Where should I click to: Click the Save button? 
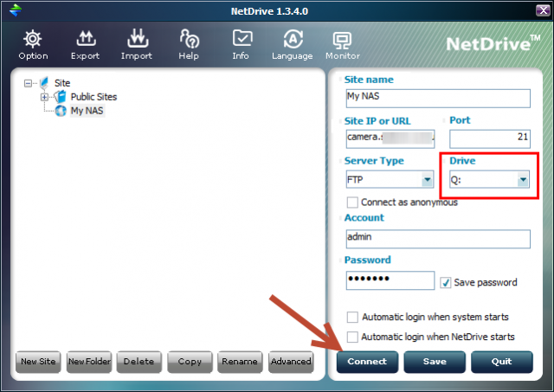(x=435, y=362)
